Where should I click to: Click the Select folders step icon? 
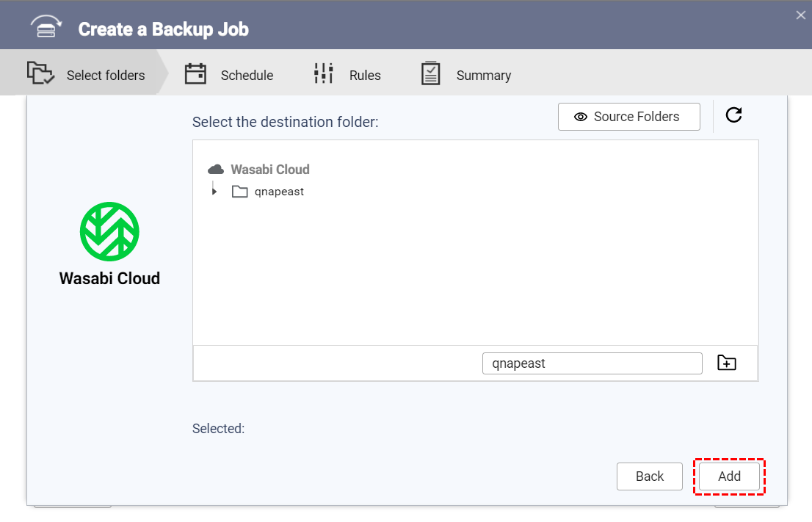point(40,73)
